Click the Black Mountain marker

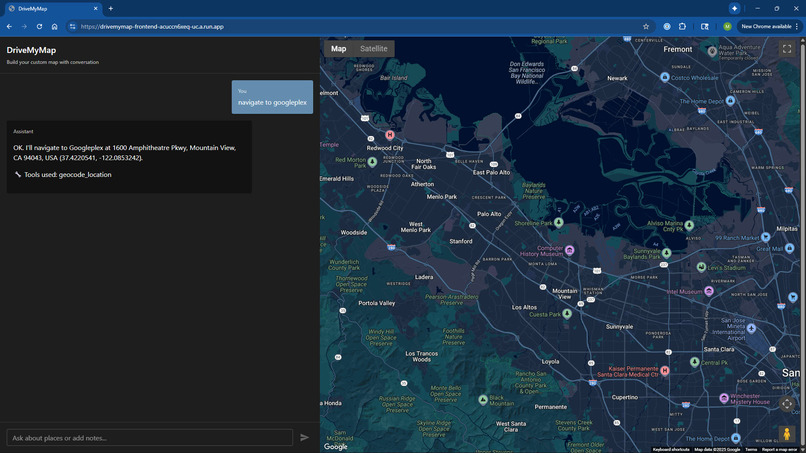pos(483,400)
